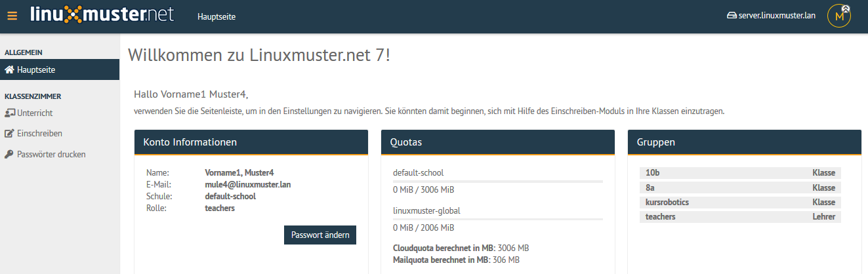
Task: Click the Mailquota berechnet in MB line
Action: point(456,260)
